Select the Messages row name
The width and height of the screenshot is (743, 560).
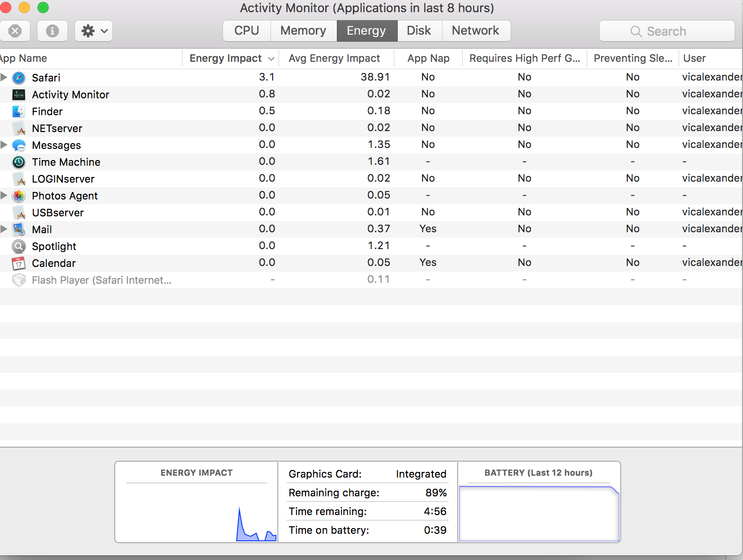pyautogui.click(x=56, y=145)
